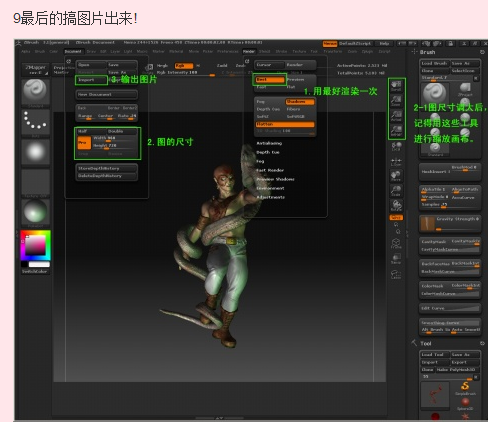This screenshot has width=488, height=422.
Task: Select the SimpleBrush tool icon
Action: (465, 388)
